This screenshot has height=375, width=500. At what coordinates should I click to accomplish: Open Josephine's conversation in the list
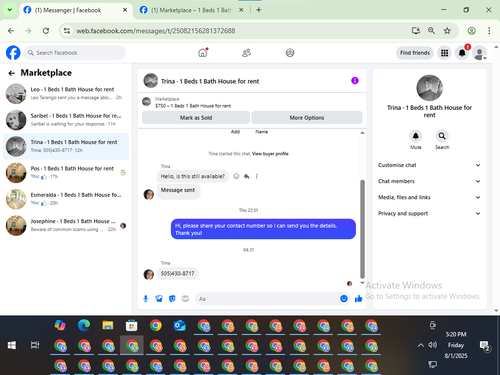click(x=66, y=225)
